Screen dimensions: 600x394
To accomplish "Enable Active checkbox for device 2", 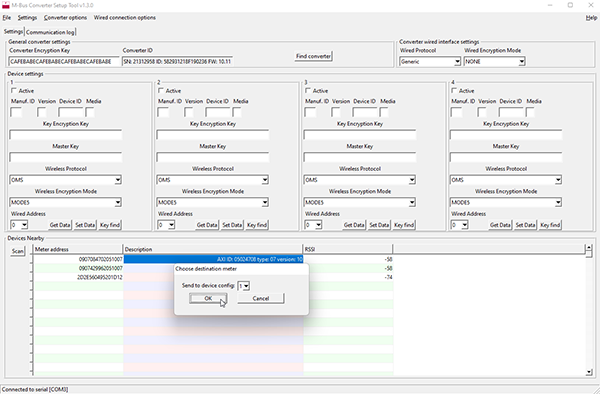I will coord(161,91).
